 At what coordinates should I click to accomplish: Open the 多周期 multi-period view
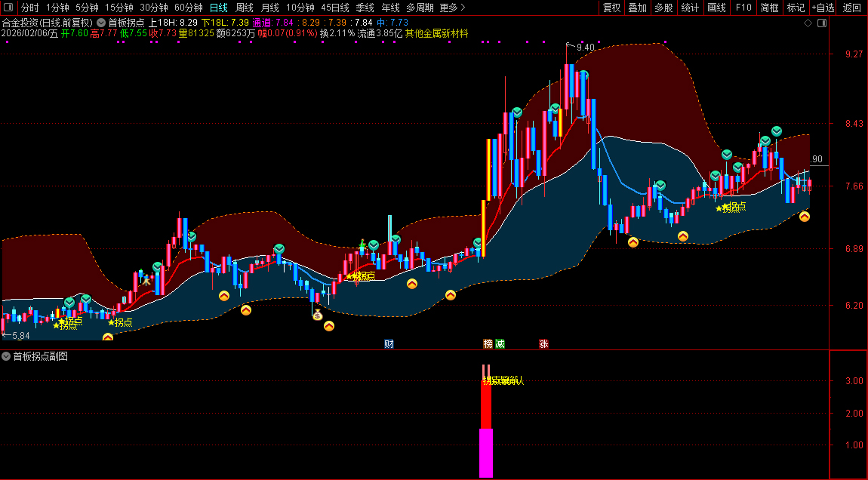pyautogui.click(x=420, y=8)
